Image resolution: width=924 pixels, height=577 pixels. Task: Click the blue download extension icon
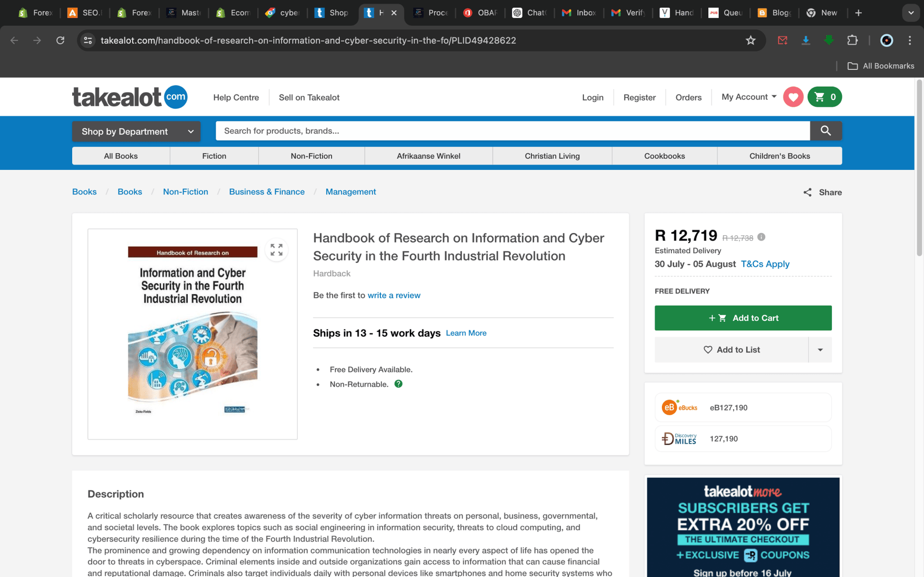(806, 40)
